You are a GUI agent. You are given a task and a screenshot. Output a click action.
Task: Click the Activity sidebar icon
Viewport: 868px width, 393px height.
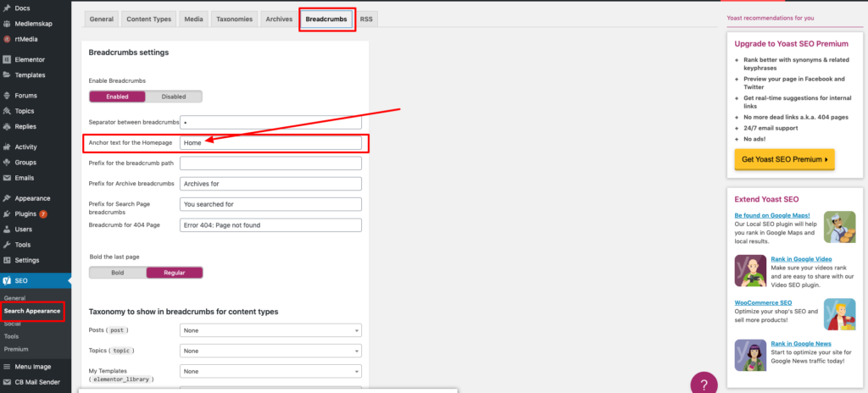[x=7, y=147]
